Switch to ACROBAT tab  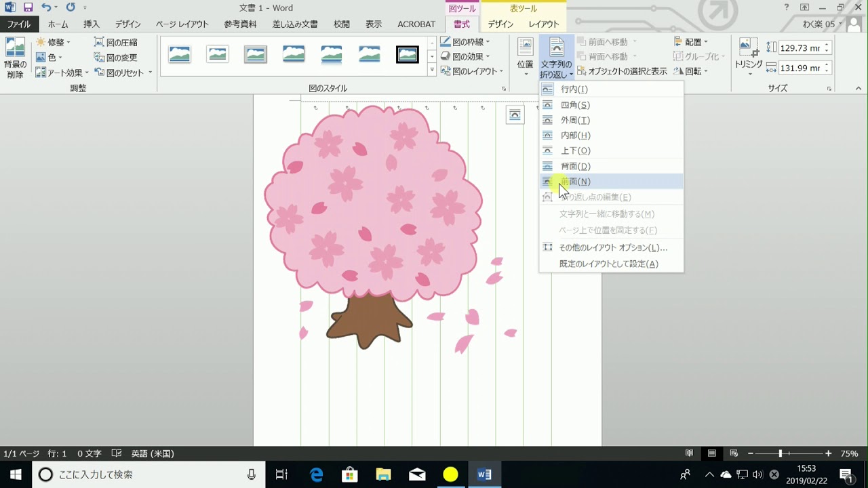[416, 24]
